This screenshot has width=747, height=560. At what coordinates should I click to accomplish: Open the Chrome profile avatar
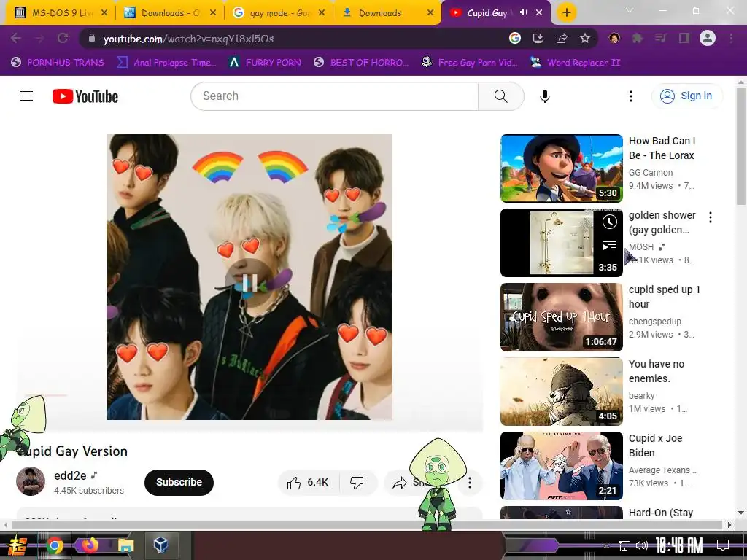708,39
